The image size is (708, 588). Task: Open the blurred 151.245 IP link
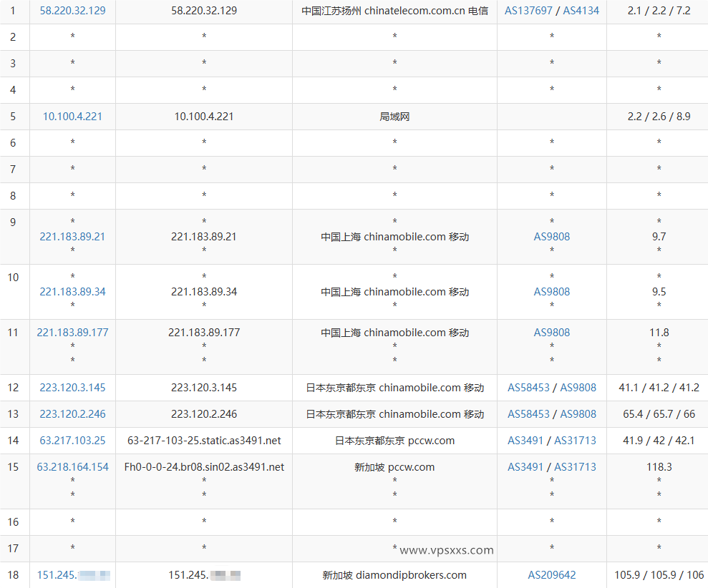click(74, 575)
